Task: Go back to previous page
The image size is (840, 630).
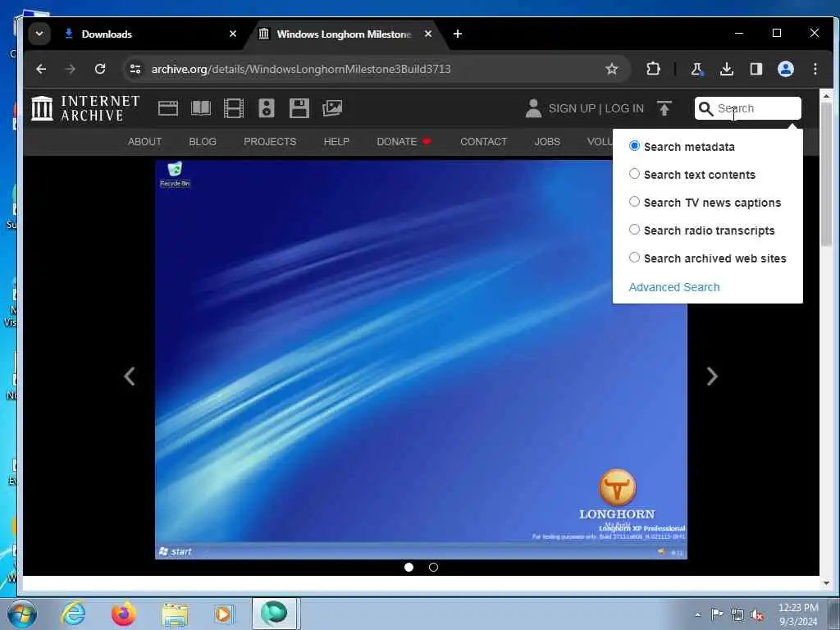Action: pyautogui.click(x=41, y=69)
